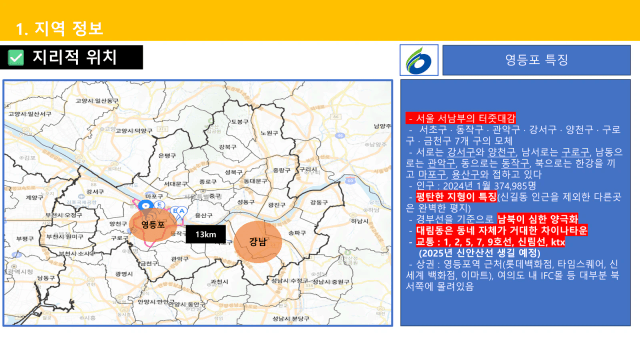This screenshot has width=640, height=360.
Task: Click the 지리적 위치 heading text
Action: point(75,57)
